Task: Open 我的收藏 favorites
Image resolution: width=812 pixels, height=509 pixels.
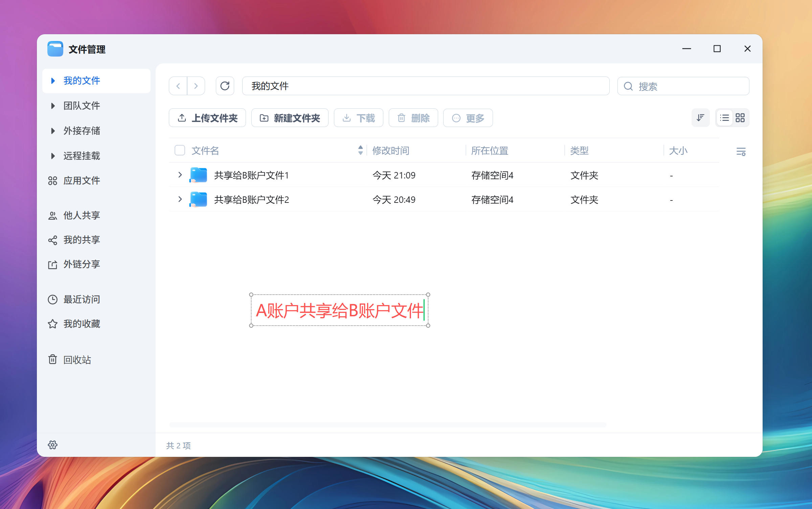Action: [x=83, y=324]
